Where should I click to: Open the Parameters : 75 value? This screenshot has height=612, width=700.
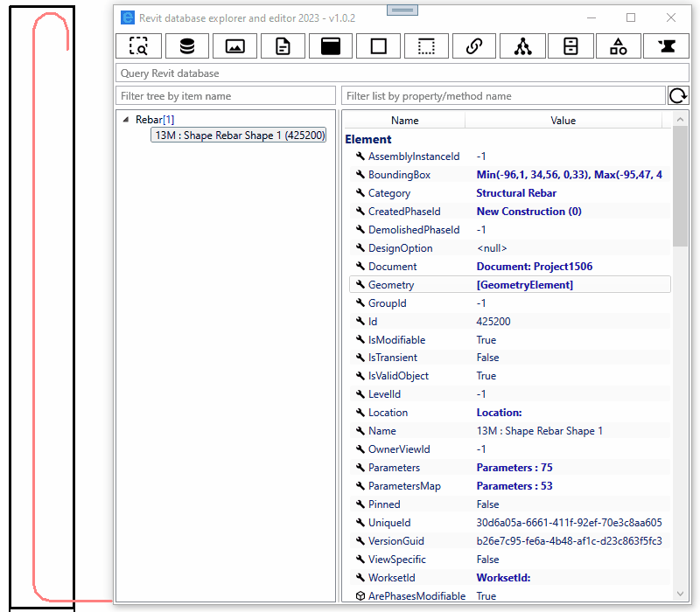[x=514, y=468]
